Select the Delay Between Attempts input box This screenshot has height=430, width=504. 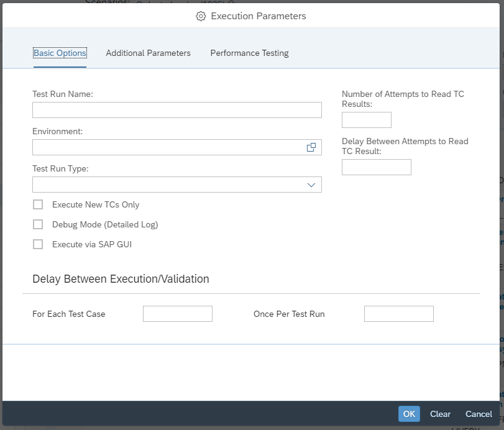[x=376, y=167]
